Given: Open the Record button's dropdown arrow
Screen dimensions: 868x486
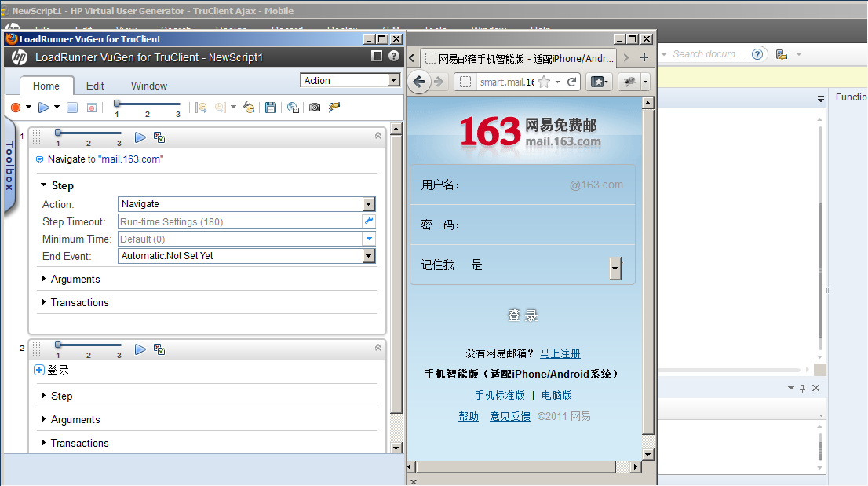Looking at the screenshot, I should click(28, 108).
